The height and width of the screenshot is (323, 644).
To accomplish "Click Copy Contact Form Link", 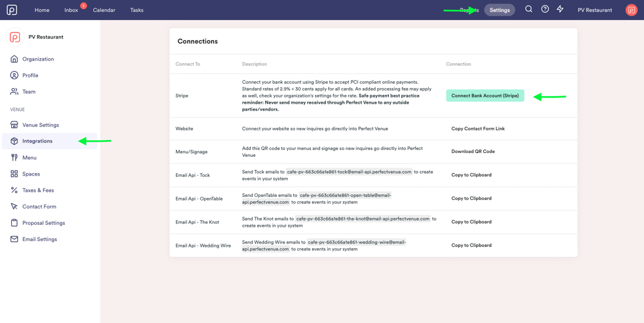I will point(478,129).
